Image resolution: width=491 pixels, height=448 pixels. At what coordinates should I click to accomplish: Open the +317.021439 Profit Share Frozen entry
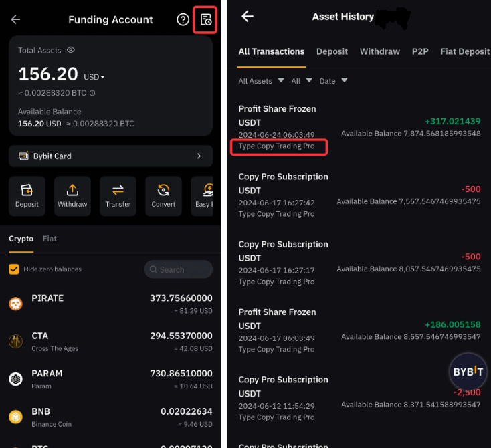359,128
